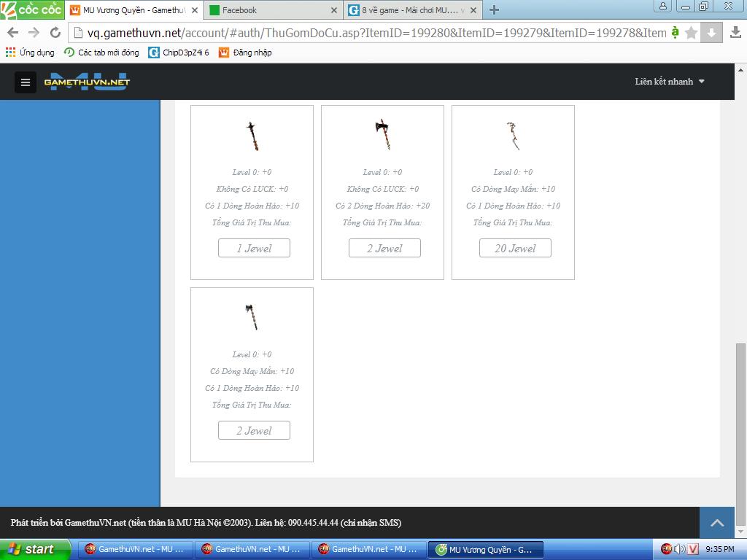Screen dimensions: 747x560
Task: Open the user profile icon in title bar
Action: 662,7
